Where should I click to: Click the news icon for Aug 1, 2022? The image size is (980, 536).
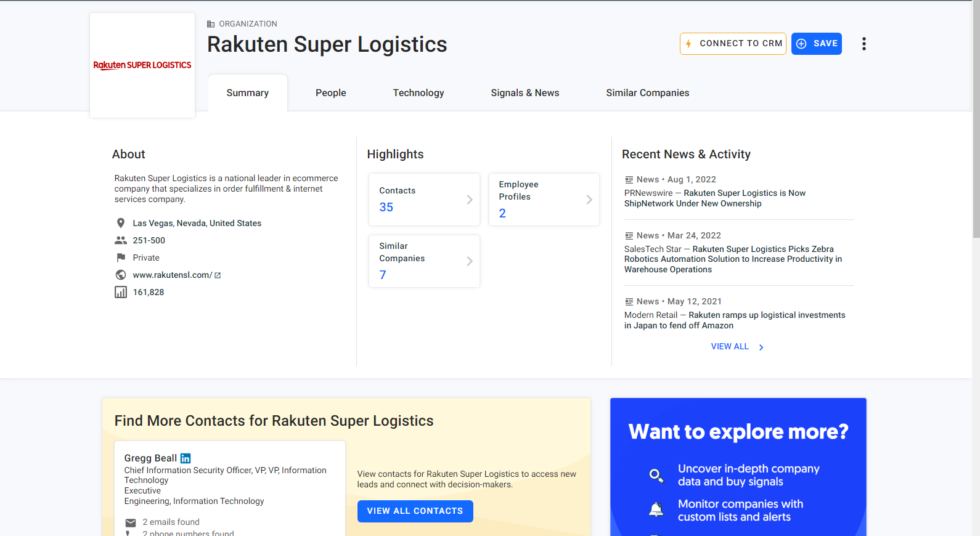click(629, 180)
